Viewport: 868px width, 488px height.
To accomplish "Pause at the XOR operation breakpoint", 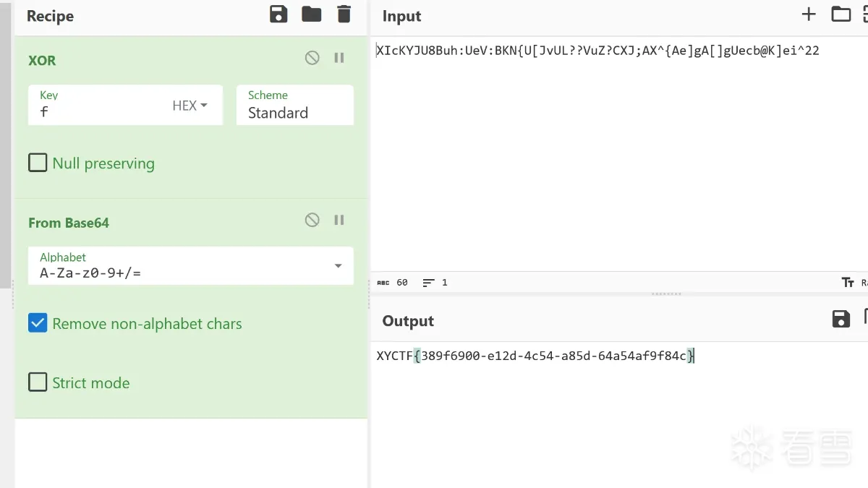I will 339,59.
